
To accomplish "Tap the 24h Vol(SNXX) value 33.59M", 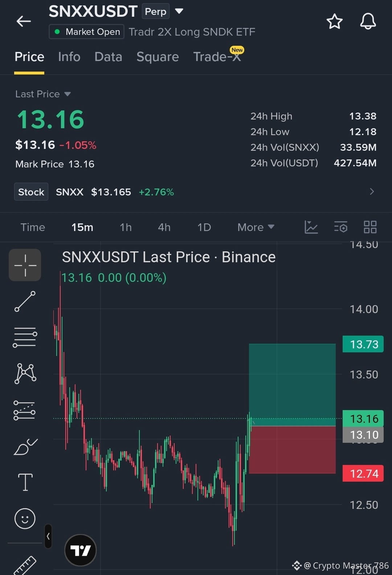I will 358,147.
